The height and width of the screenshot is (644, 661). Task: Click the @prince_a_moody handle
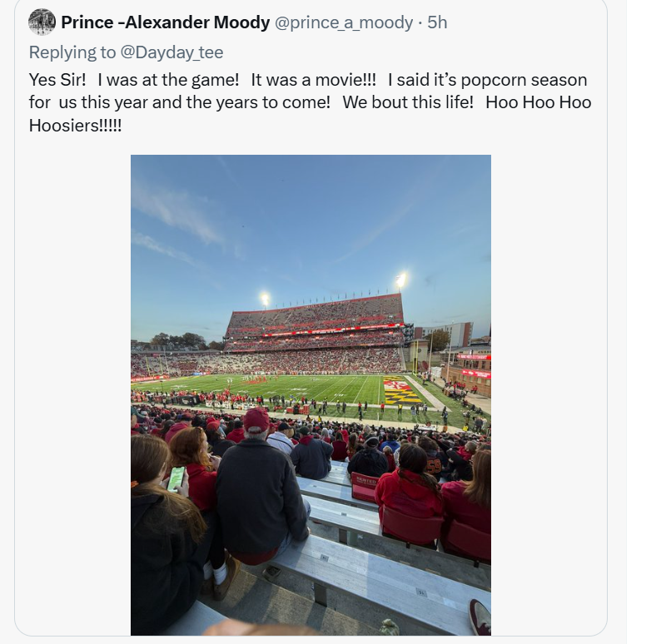pyautogui.click(x=343, y=22)
